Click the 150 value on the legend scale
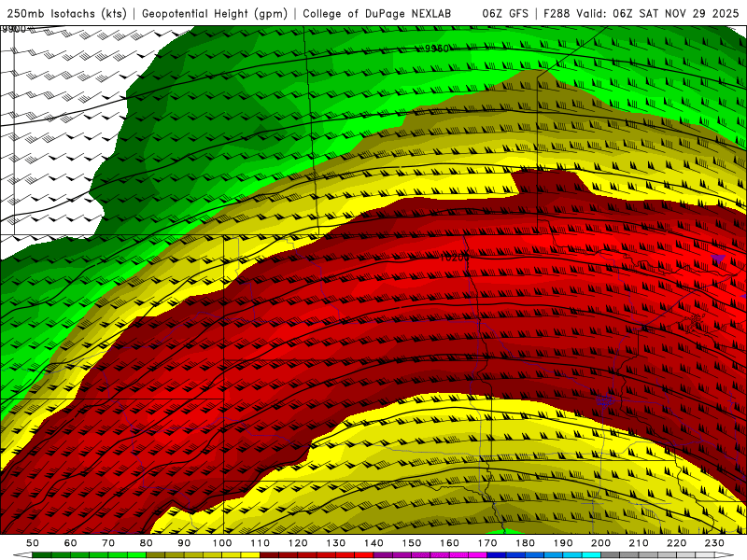The width and height of the screenshot is (747, 560). [412, 543]
